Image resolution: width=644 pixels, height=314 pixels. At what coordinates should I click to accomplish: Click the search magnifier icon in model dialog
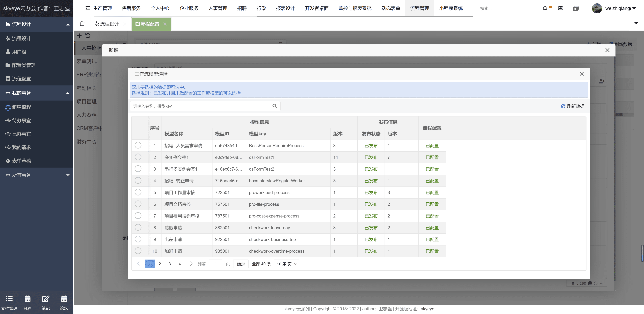tap(275, 106)
